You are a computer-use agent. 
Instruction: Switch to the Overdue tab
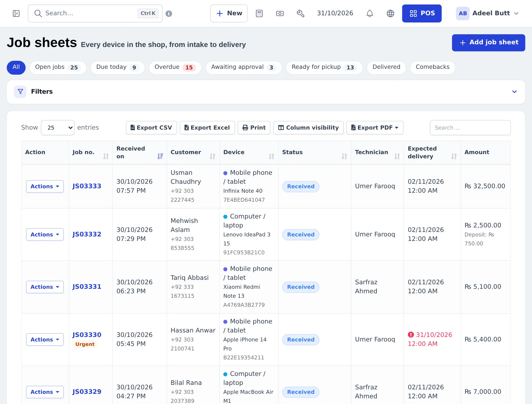175,67
